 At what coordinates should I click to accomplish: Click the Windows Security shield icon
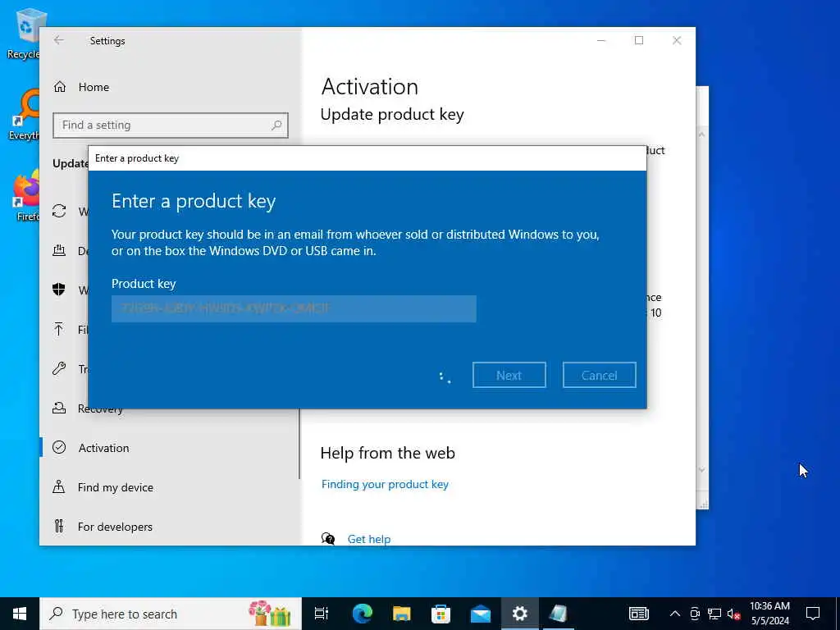click(59, 290)
